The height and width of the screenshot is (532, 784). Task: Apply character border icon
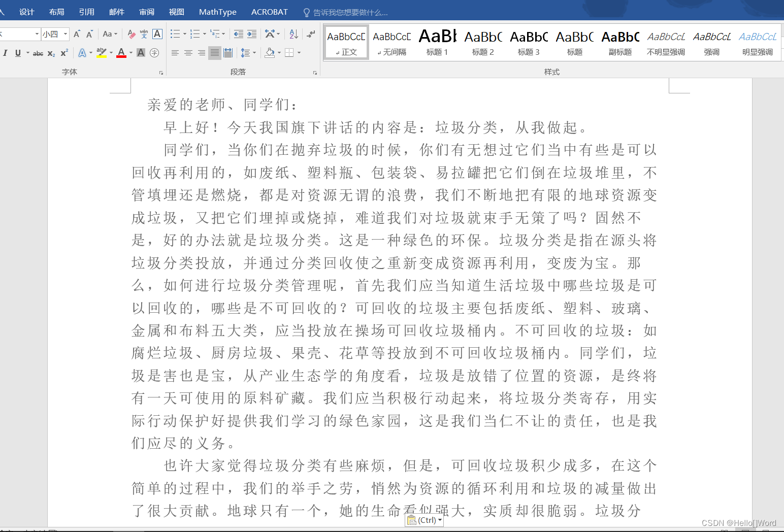(157, 34)
